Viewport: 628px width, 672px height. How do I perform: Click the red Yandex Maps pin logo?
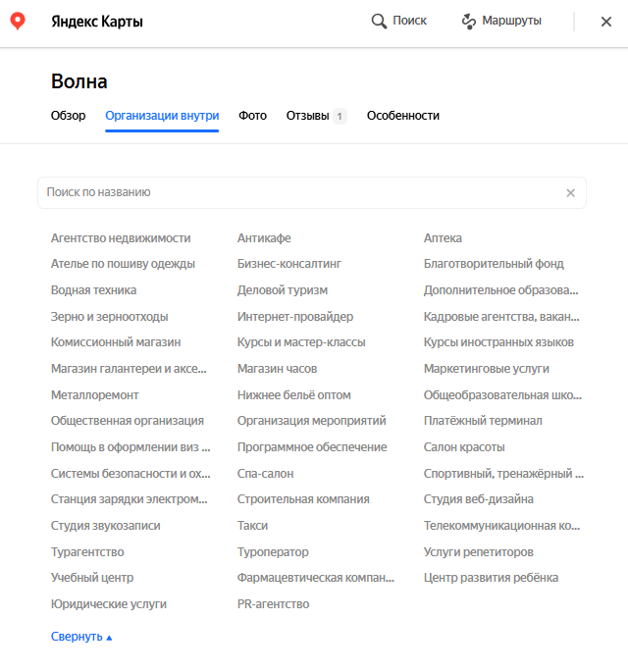(x=18, y=21)
